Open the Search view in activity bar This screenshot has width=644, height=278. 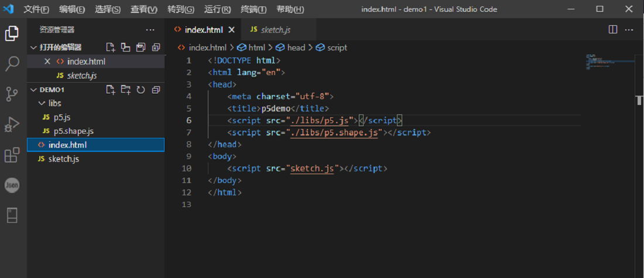click(x=12, y=64)
